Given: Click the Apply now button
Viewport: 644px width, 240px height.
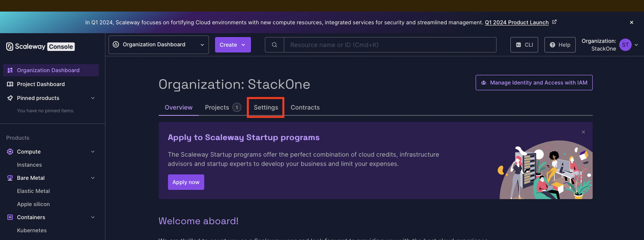Looking at the screenshot, I should pyautogui.click(x=186, y=182).
